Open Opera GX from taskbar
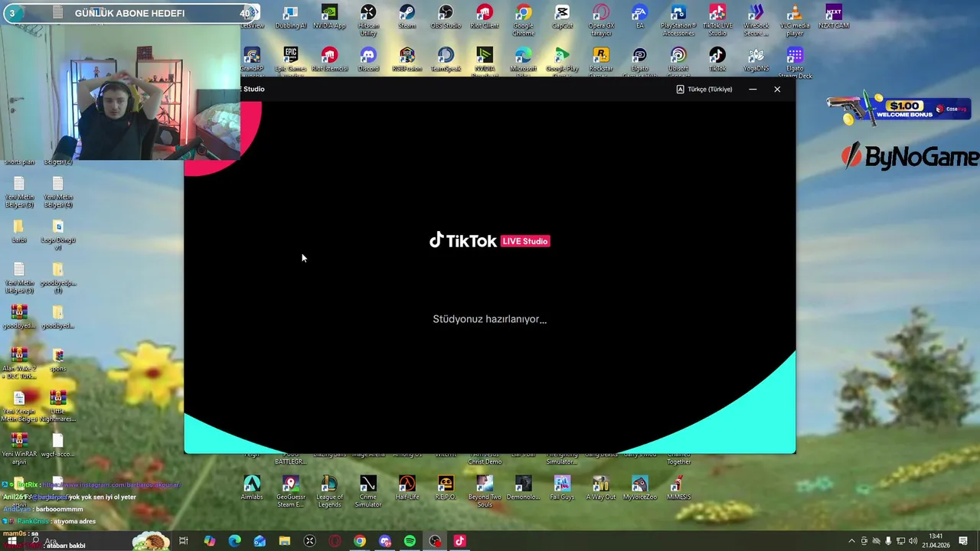The width and height of the screenshot is (980, 551). tap(335, 541)
